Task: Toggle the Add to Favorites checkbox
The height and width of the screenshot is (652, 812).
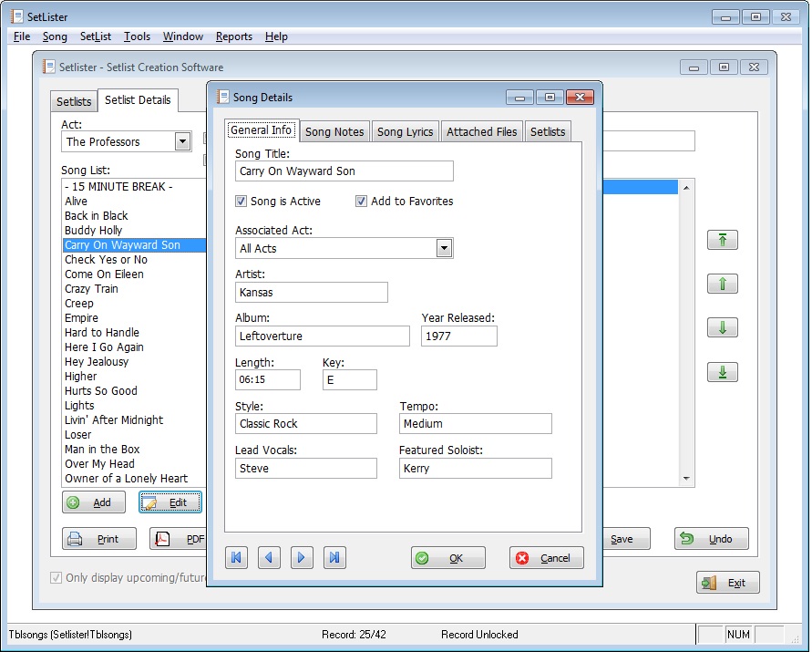Action: [362, 202]
